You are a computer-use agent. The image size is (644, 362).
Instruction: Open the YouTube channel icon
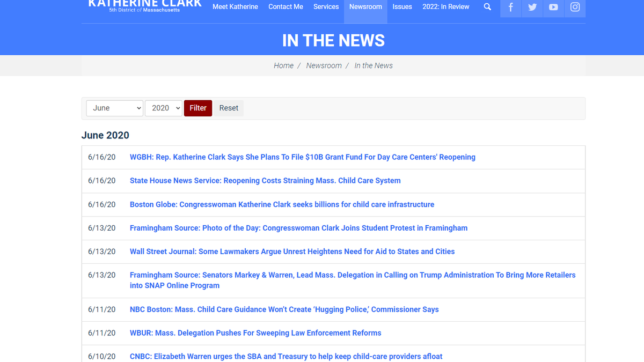coord(553,8)
